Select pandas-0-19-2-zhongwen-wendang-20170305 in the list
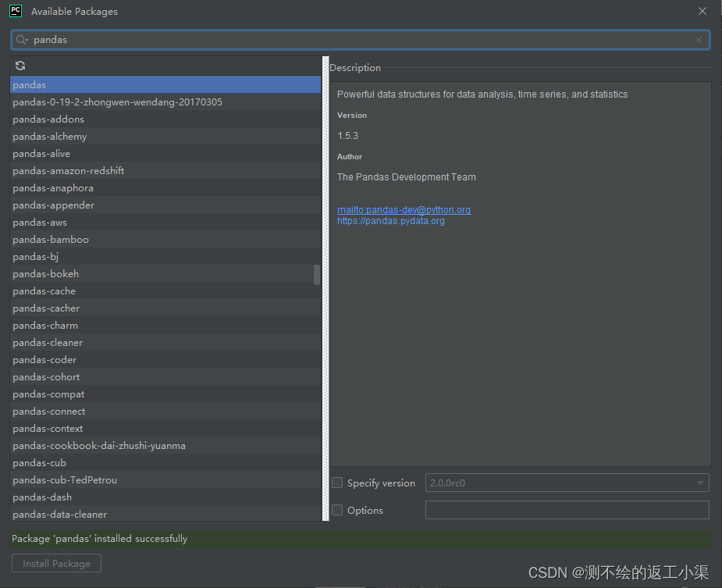This screenshot has height=588, width=722. pyautogui.click(x=165, y=102)
